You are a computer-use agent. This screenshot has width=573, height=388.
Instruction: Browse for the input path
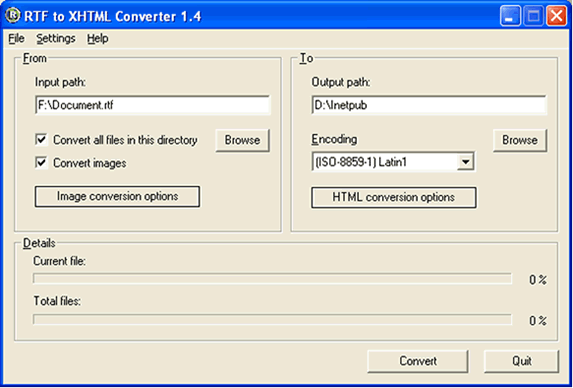242,140
